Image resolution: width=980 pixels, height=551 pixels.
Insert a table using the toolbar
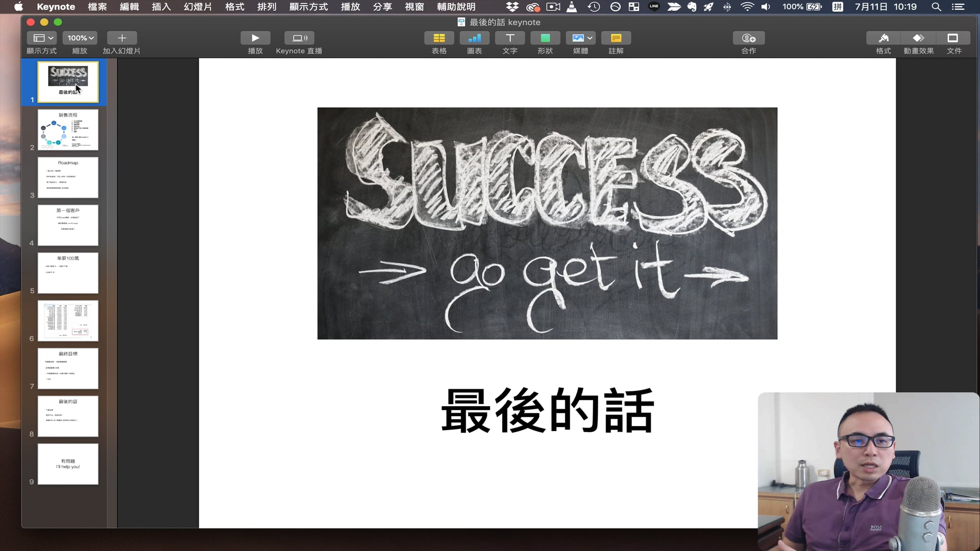(439, 38)
